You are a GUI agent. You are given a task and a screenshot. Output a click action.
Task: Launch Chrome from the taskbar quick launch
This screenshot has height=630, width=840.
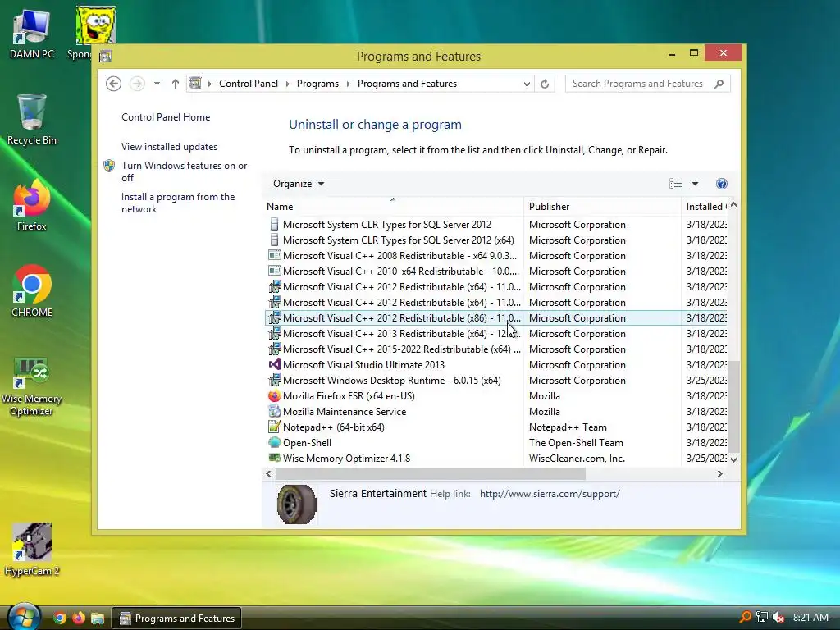(x=60, y=619)
